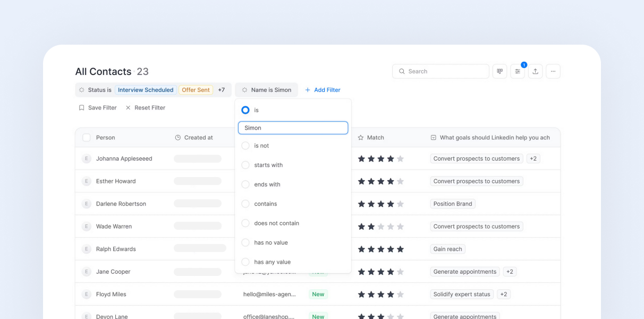Click checkbox icon in Linkedin goals header
Viewport: 644px width, 319px height.
coord(433,138)
